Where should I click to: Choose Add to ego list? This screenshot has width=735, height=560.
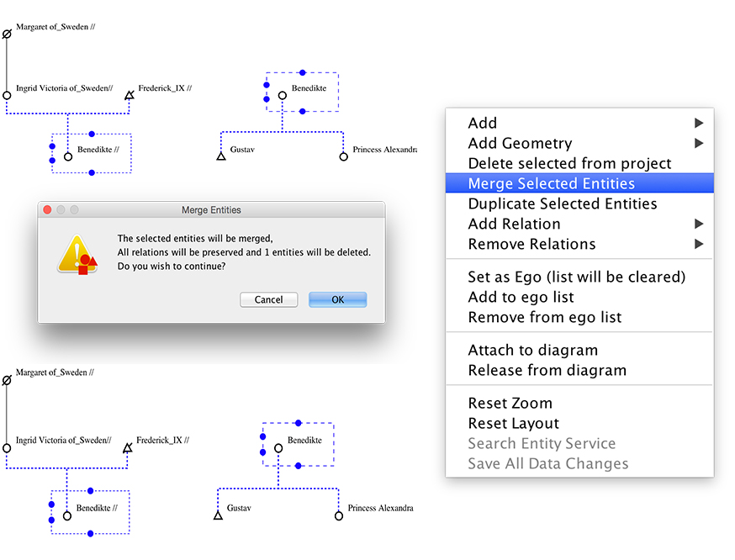tap(579, 297)
